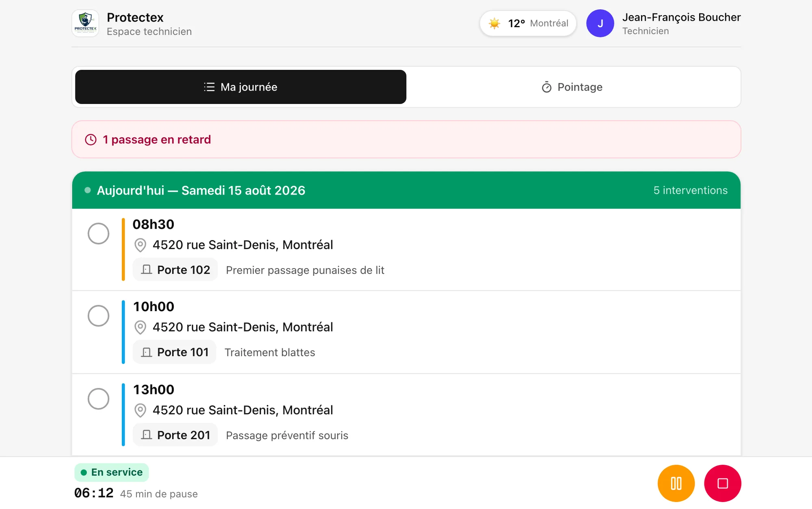Stop the shift with the red button

(723, 483)
